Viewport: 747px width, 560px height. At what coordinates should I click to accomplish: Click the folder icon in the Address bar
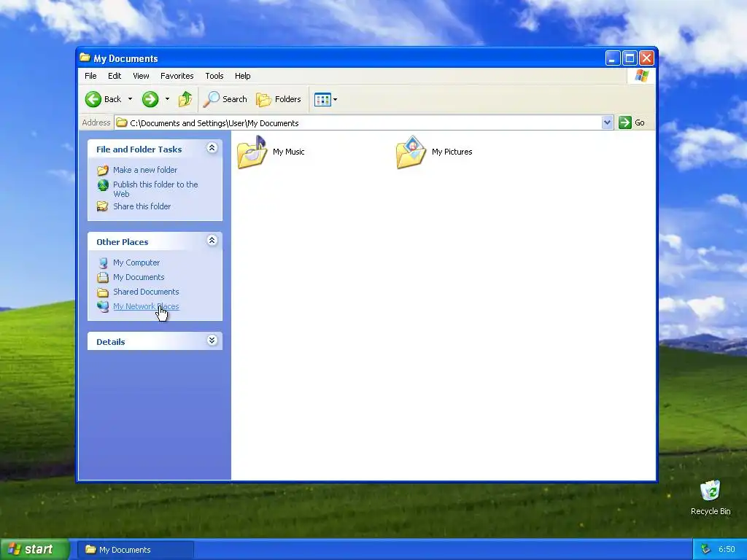[122, 122]
